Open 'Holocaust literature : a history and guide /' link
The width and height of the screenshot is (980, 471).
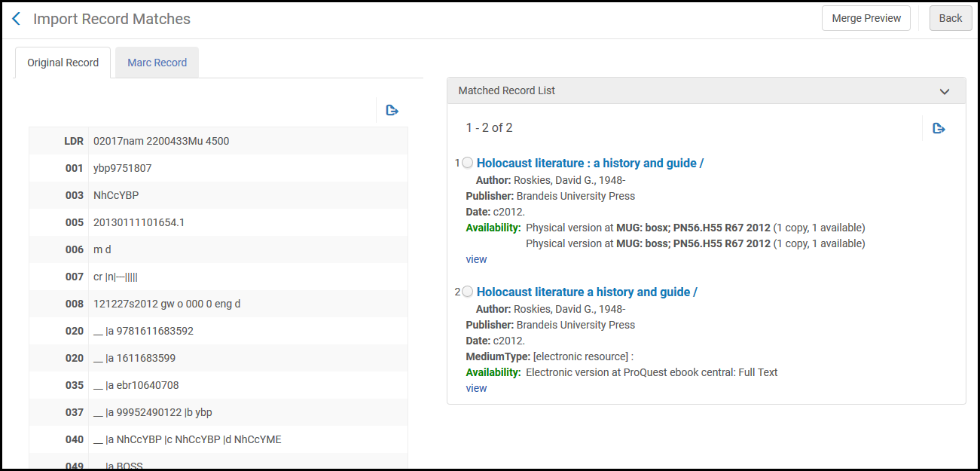pos(590,163)
